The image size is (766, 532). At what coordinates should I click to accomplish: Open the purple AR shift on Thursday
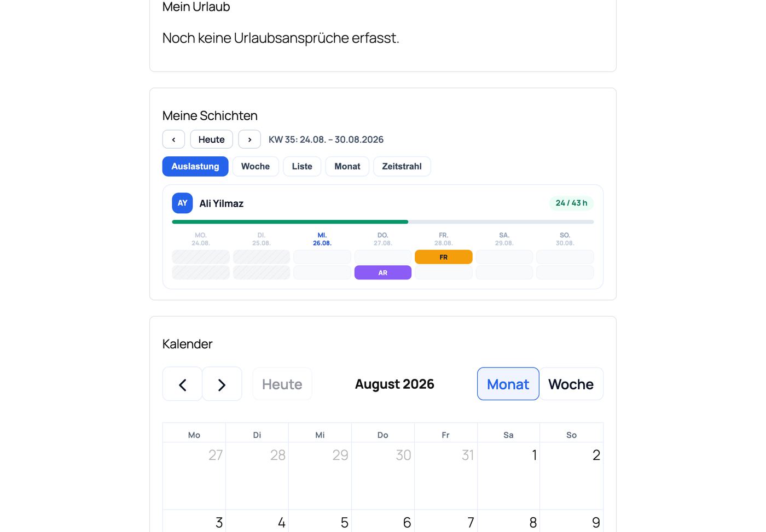(x=383, y=272)
